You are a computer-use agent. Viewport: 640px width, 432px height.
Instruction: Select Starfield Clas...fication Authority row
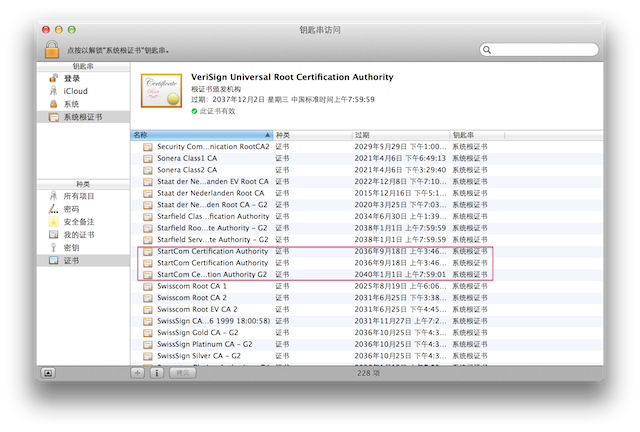[367, 216]
